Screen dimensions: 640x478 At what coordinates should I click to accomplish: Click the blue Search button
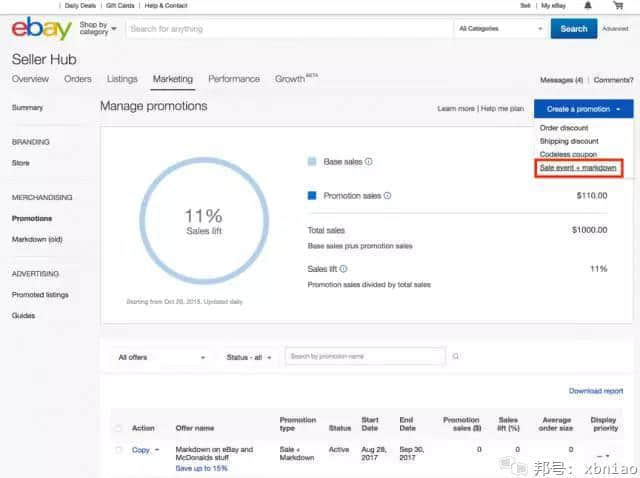[573, 29]
